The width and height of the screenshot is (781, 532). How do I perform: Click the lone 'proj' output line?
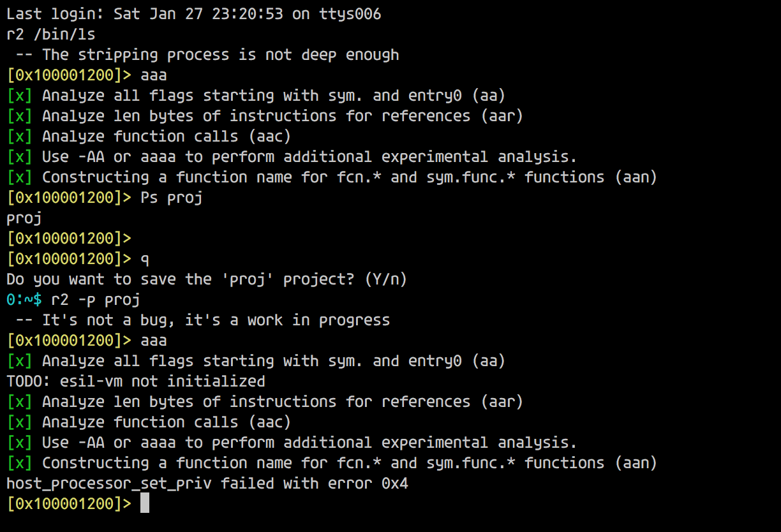[x=24, y=218]
